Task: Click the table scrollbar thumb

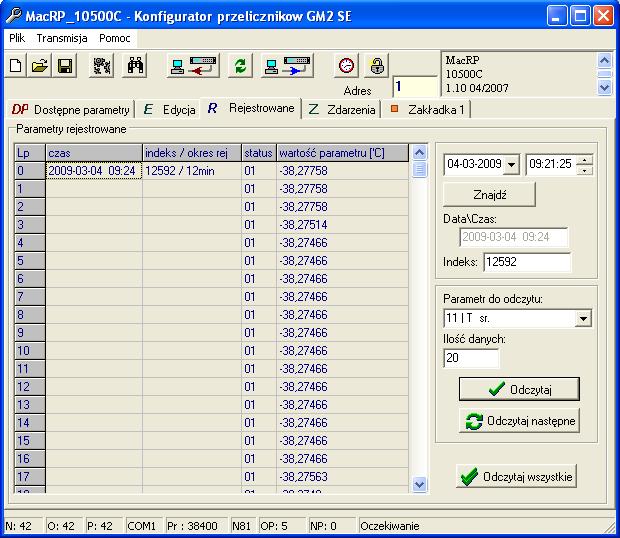Action: click(x=419, y=170)
